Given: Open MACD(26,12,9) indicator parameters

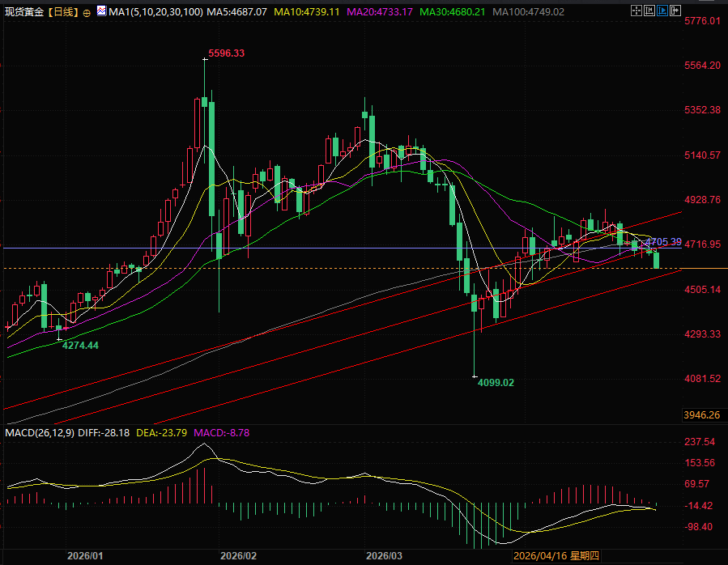Looking at the screenshot, I should 40,433.
